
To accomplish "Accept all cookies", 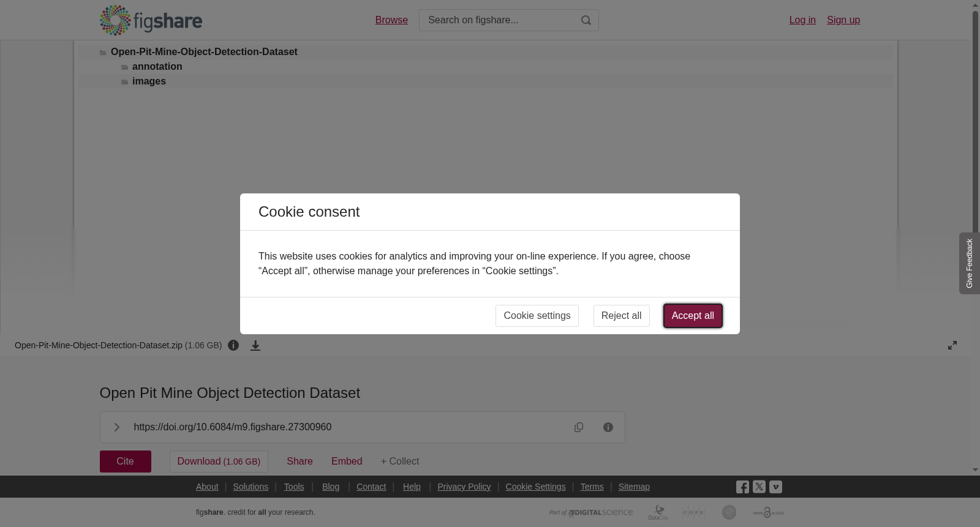I will [693, 316].
